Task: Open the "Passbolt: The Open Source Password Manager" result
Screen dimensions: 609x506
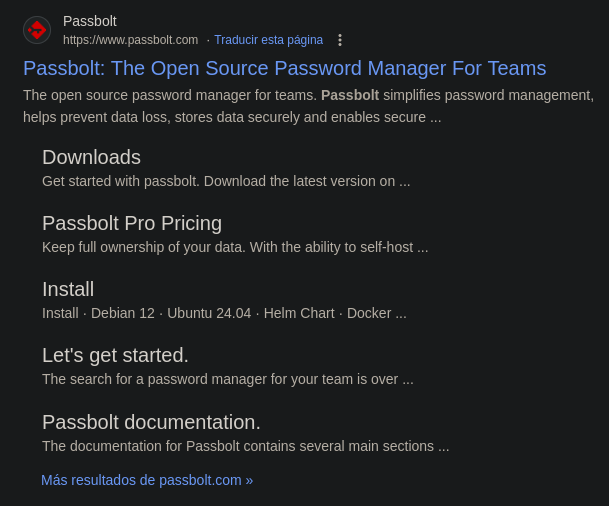Action: [284, 68]
